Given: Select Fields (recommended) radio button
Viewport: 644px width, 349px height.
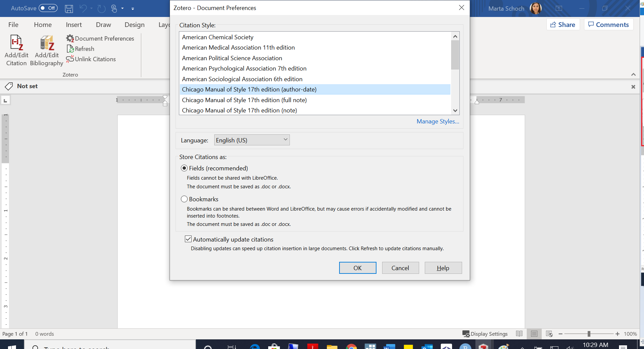Looking at the screenshot, I should coord(184,168).
